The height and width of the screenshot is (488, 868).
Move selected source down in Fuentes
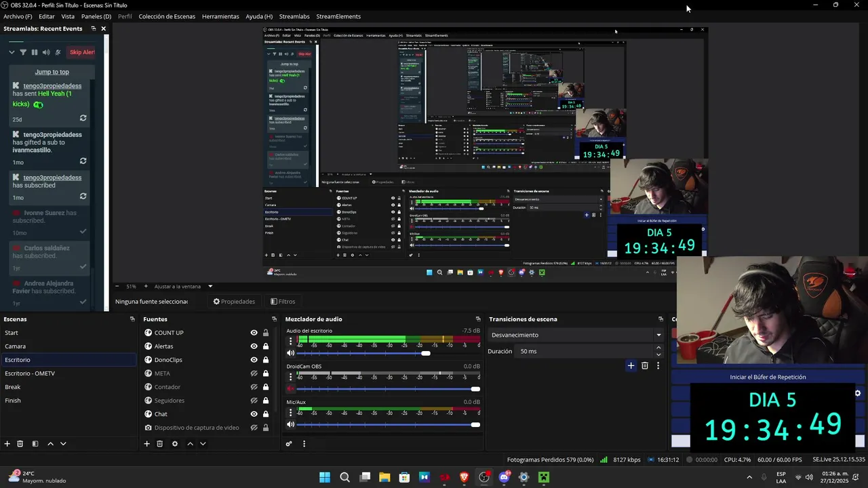[203, 444]
